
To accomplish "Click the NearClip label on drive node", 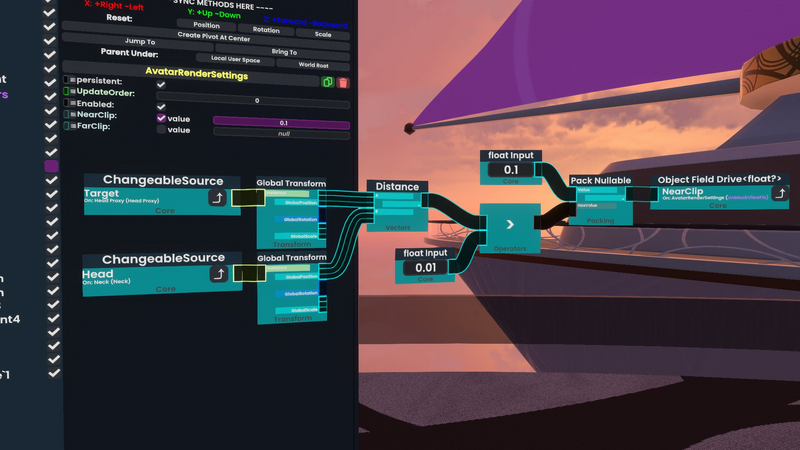I will pyautogui.click(x=682, y=191).
